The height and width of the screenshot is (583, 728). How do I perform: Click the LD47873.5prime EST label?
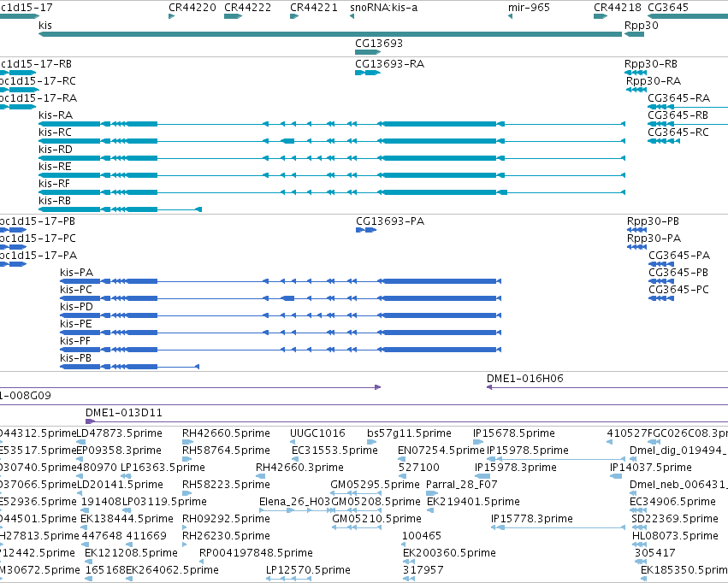[119, 433]
